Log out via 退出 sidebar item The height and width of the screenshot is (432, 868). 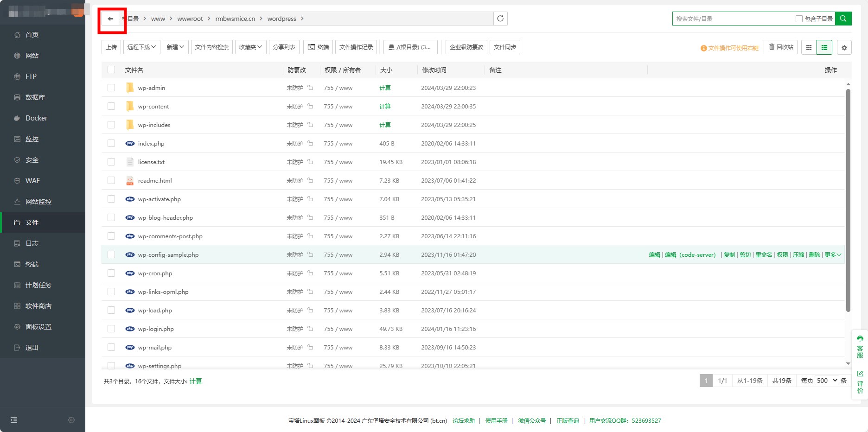[x=43, y=348]
